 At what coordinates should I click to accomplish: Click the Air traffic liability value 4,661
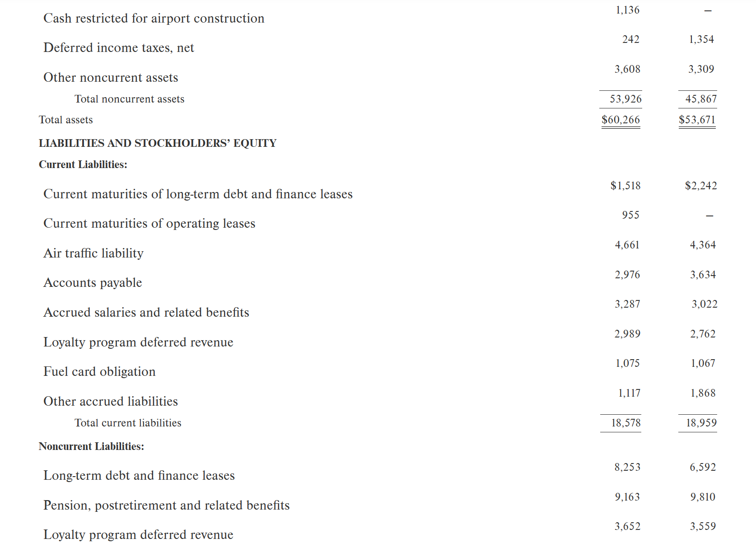(627, 245)
